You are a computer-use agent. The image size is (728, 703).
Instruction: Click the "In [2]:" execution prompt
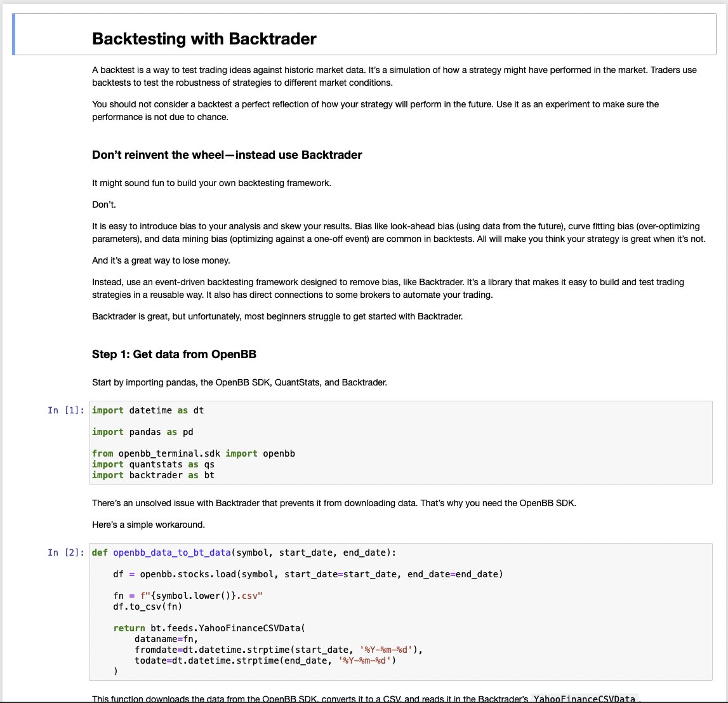(x=67, y=552)
